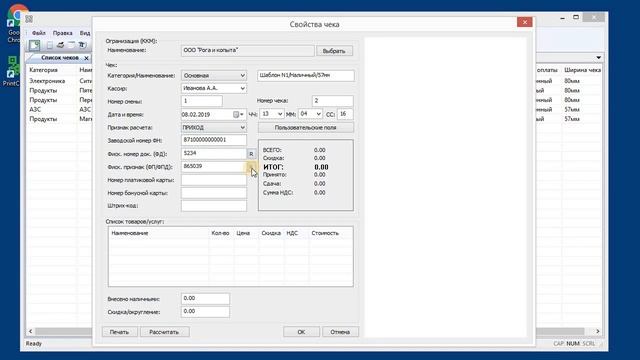Open the tab list arrow in the main window
The image size is (640, 360).
coord(598,58)
